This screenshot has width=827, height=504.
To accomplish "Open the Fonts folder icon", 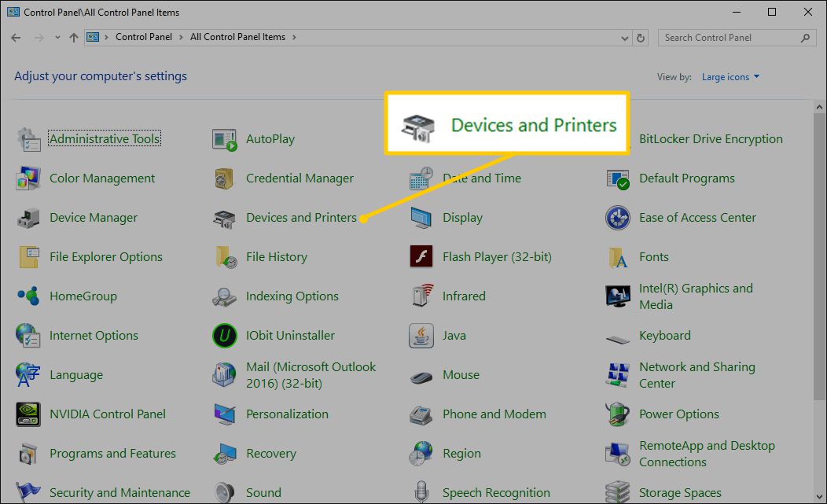I will pos(618,257).
